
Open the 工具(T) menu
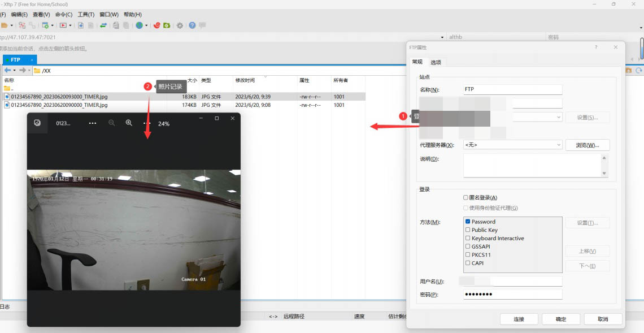pos(86,14)
